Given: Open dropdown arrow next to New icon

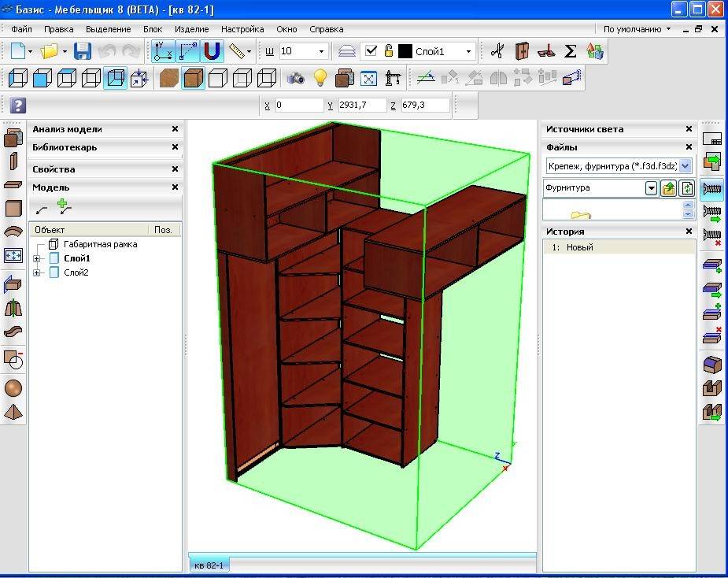Looking at the screenshot, I should coord(30,51).
